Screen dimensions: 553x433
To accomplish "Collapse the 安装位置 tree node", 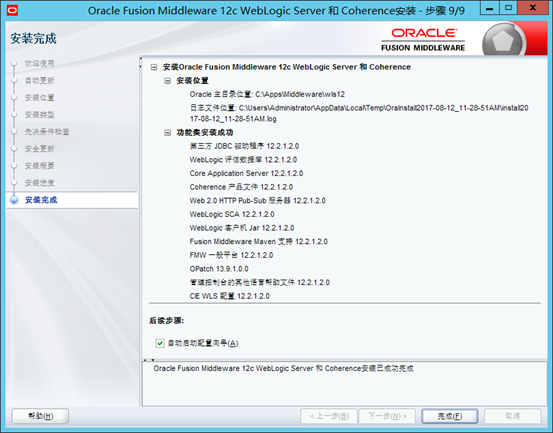I will [168, 81].
